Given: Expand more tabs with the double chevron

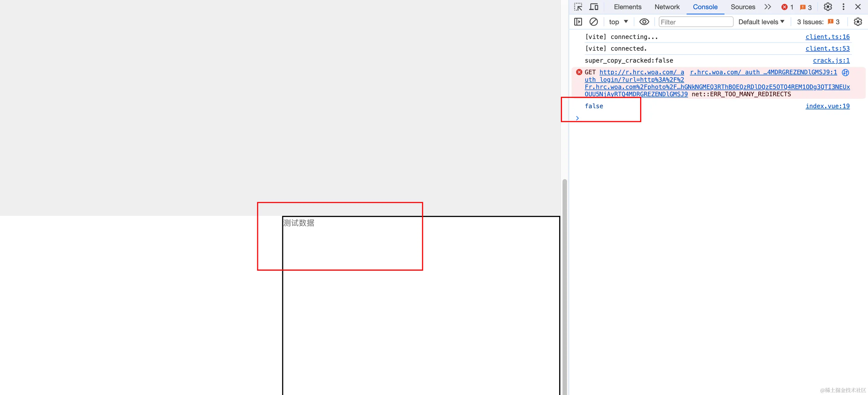Looking at the screenshot, I should (768, 7).
